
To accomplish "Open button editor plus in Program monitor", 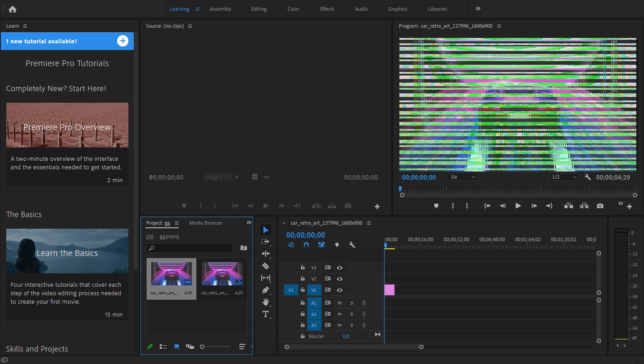I will click(x=630, y=206).
